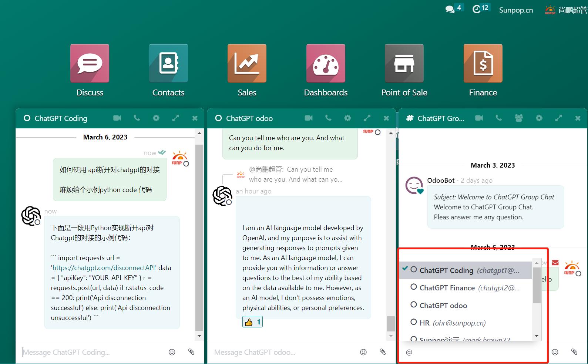Open the Dashboards app icon
This screenshot has width=588, height=364.
pyautogui.click(x=326, y=64)
